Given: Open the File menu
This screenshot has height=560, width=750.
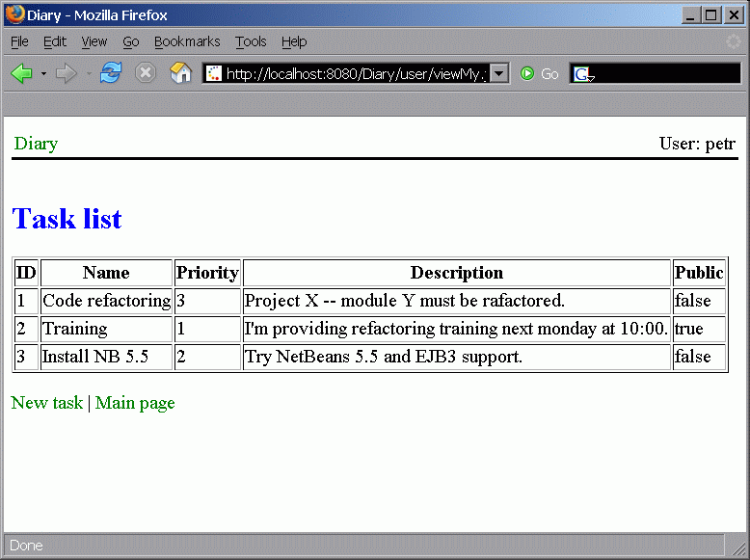Looking at the screenshot, I should tap(19, 41).
